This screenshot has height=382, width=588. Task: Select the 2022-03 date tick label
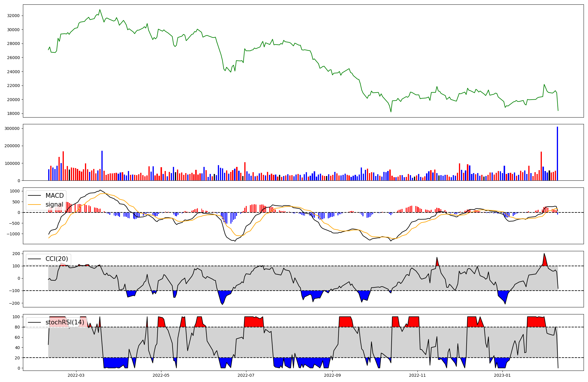pos(76,375)
